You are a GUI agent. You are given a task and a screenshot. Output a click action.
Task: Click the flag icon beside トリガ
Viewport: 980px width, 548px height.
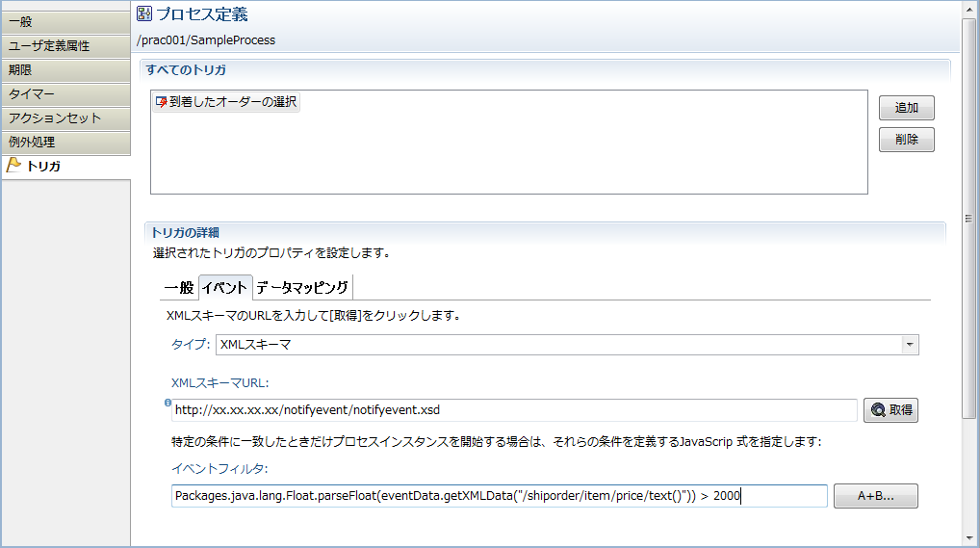[x=13, y=165]
